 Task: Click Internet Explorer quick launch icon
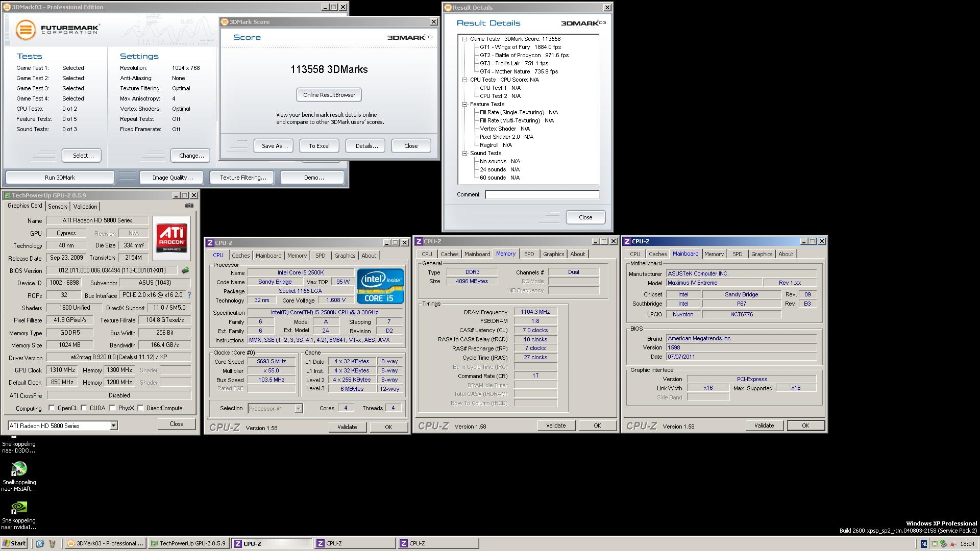(40, 543)
